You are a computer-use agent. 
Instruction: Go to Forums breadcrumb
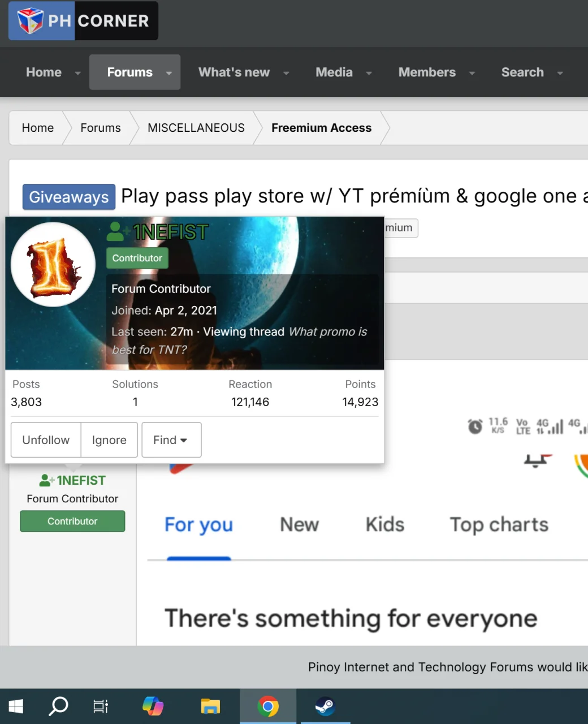click(x=101, y=128)
